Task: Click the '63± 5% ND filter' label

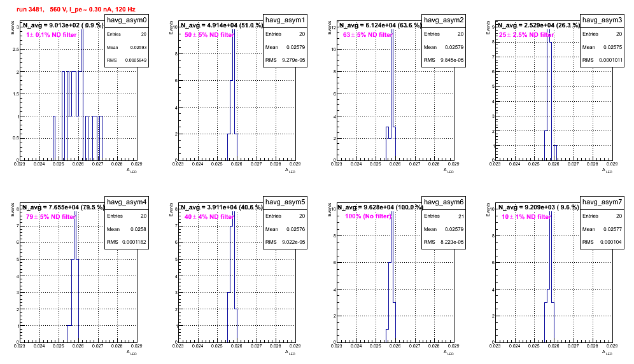Action: [367, 35]
